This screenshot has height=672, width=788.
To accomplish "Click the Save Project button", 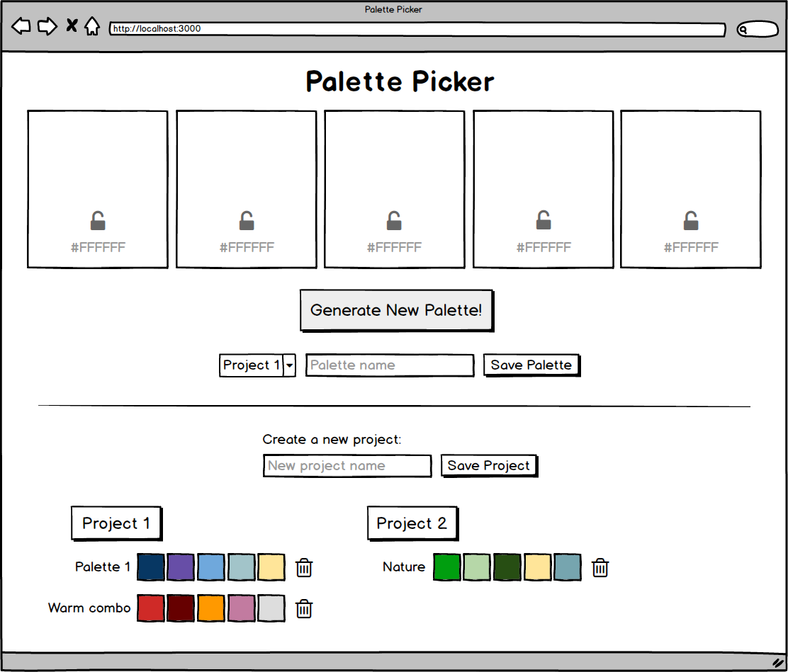I will tap(489, 465).
